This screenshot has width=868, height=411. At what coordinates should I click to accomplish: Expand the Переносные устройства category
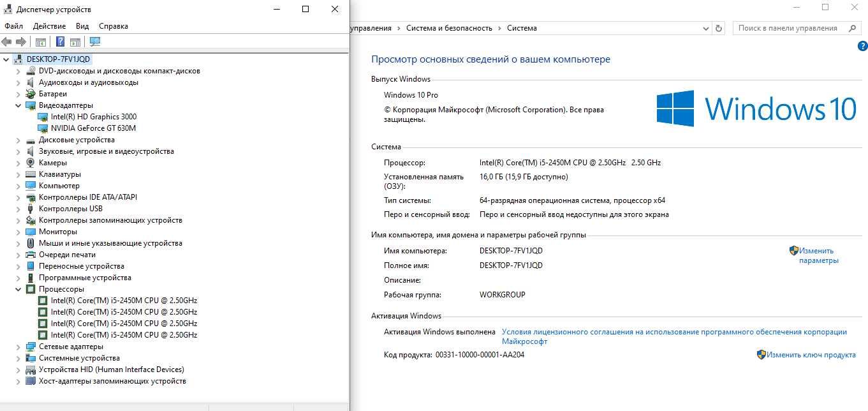click(x=18, y=266)
